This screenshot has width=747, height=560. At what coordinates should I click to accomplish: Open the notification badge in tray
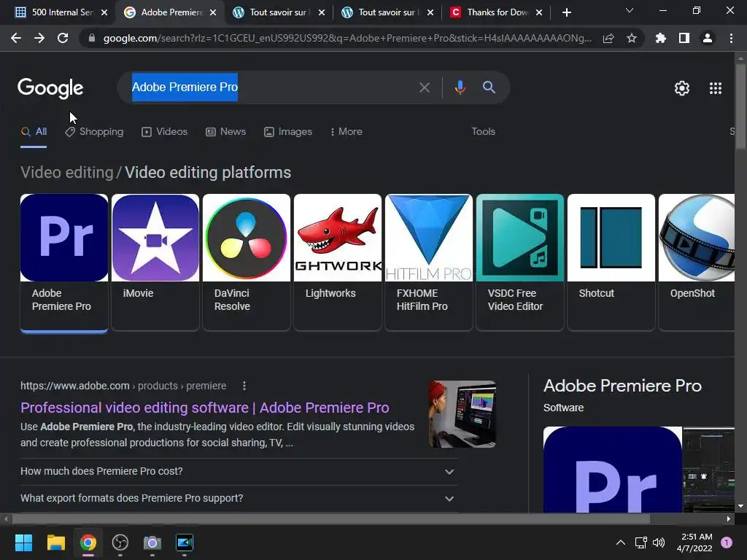(x=727, y=542)
